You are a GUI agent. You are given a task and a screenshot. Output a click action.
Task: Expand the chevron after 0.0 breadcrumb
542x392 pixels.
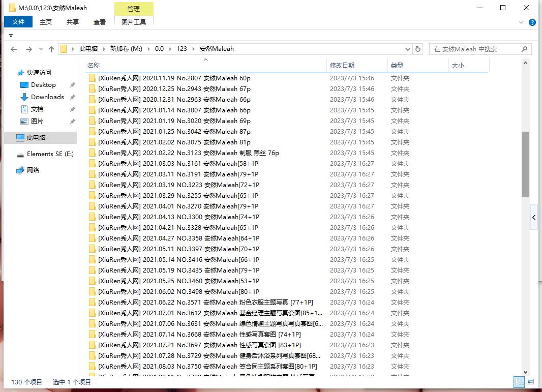[170, 49]
